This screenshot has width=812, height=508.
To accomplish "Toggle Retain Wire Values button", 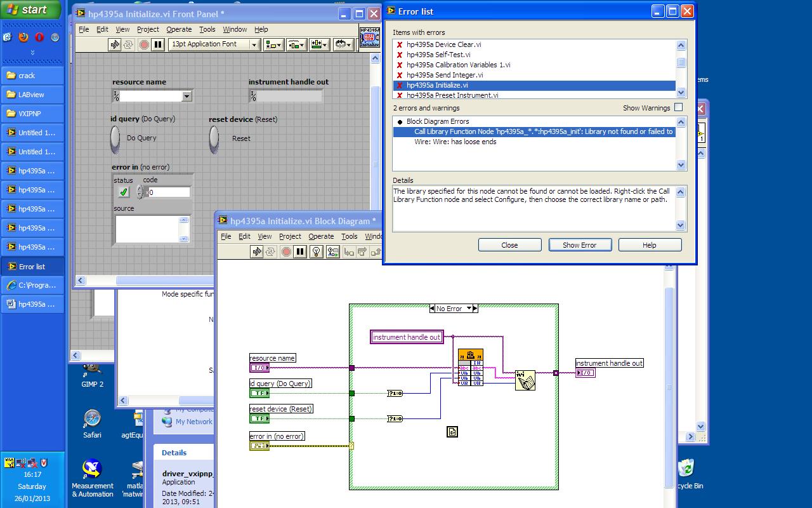I will [333, 252].
